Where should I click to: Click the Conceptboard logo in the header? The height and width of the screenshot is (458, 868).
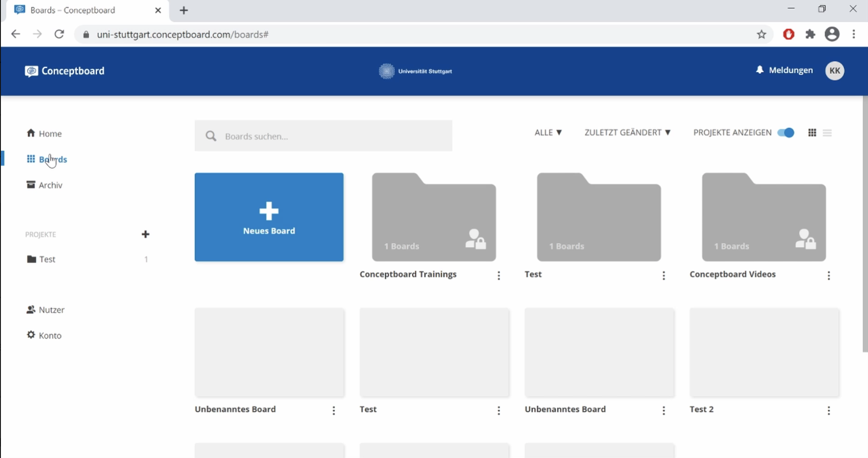point(65,71)
